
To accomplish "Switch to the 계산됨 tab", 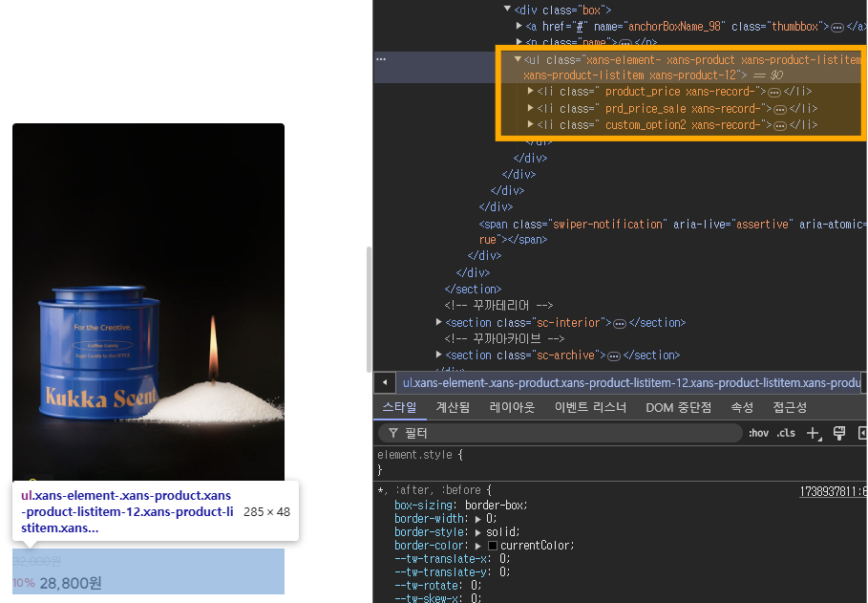I will pos(453,407).
